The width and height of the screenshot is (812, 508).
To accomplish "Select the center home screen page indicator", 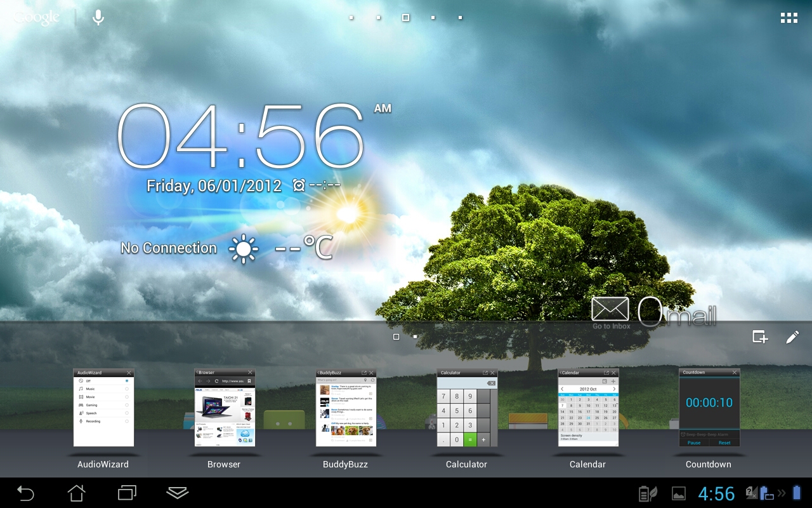I will tap(405, 18).
